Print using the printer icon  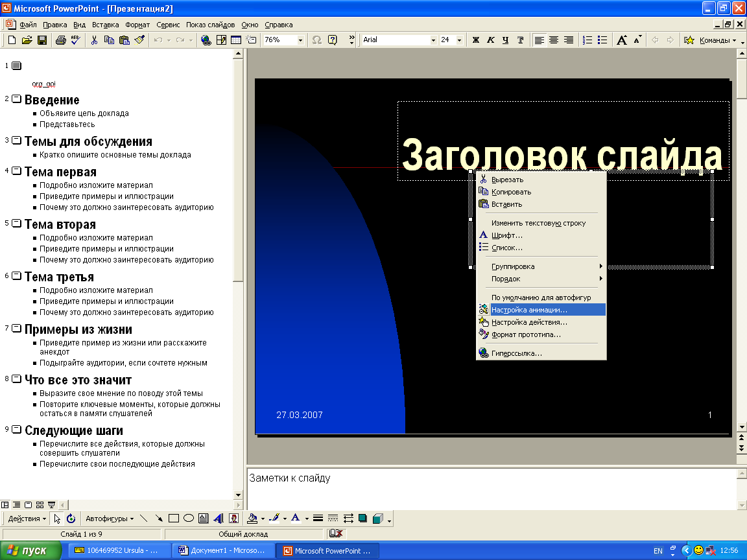60,40
